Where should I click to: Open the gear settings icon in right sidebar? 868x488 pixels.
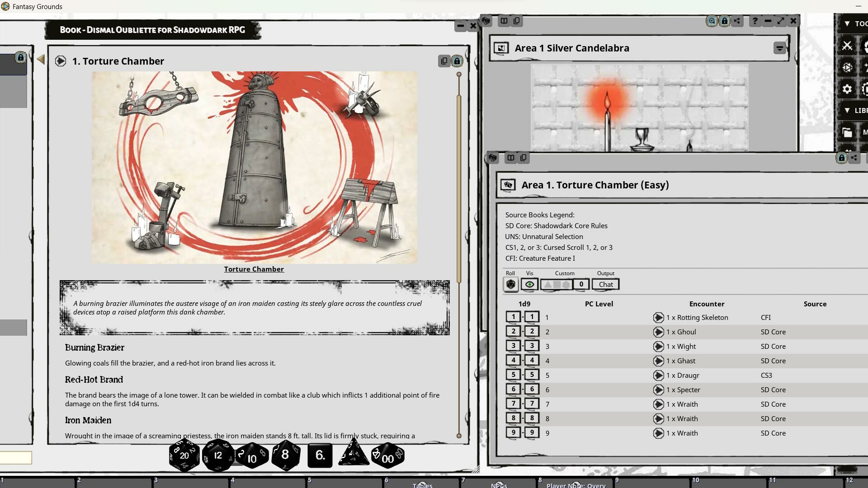pyautogui.click(x=847, y=89)
